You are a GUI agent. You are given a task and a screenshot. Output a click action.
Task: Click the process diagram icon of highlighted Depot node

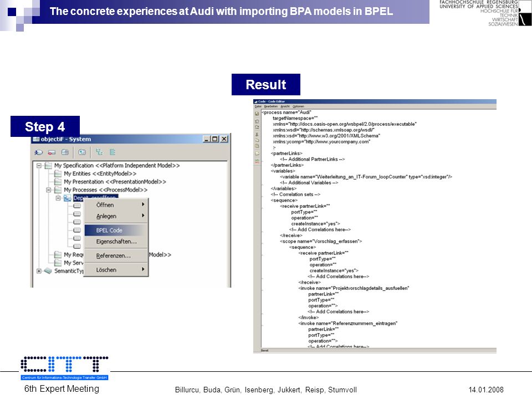(67, 198)
